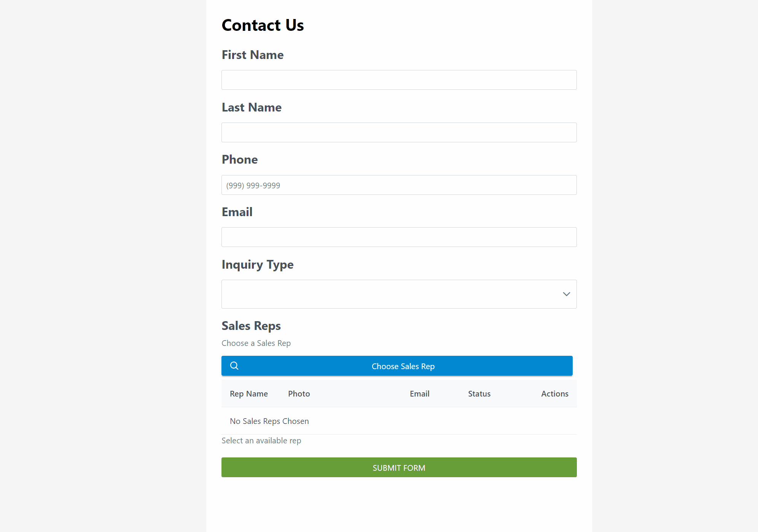Click the Contact Us page heading

263,25
